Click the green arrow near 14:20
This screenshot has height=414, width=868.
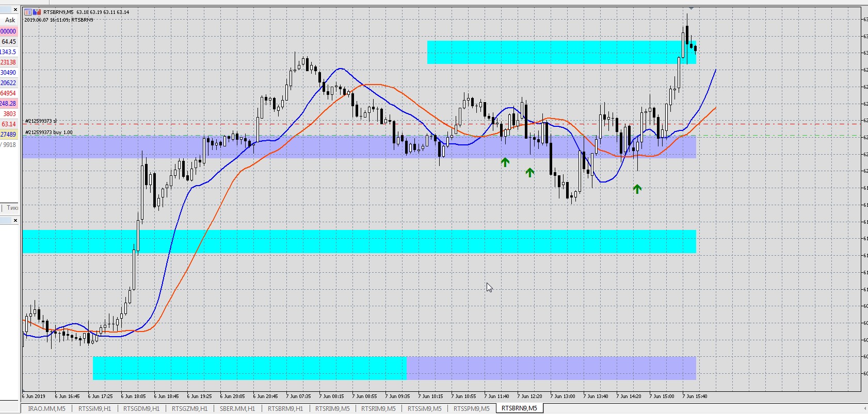pyautogui.click(x=637, y=189)
